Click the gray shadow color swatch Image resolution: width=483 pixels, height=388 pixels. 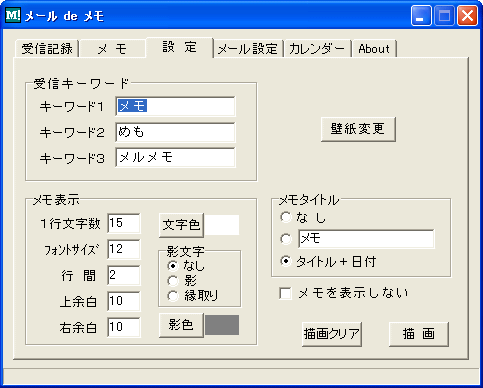222,325
